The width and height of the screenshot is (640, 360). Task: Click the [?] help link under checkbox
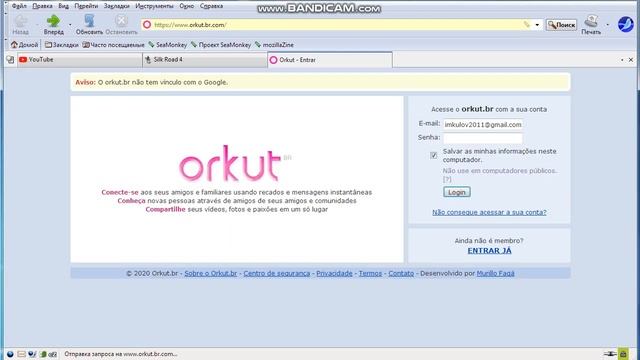(x=447, y=179)
